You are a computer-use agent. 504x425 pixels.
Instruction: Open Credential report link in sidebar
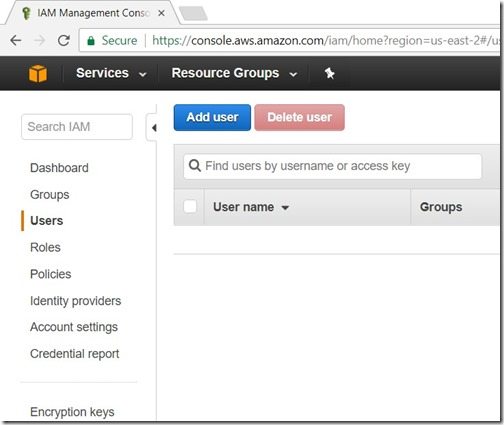pyautogui.click(x=75, y=354)
